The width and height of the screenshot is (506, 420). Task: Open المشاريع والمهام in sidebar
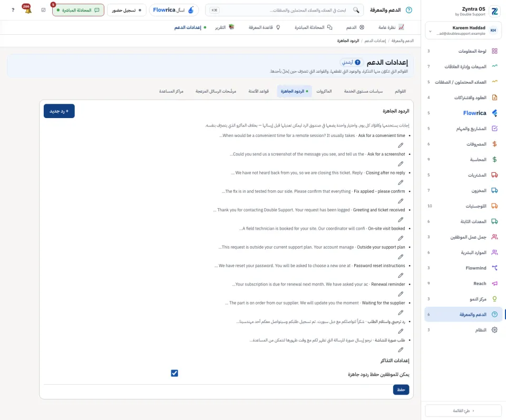pyautogui.click(x=463, y=129)
